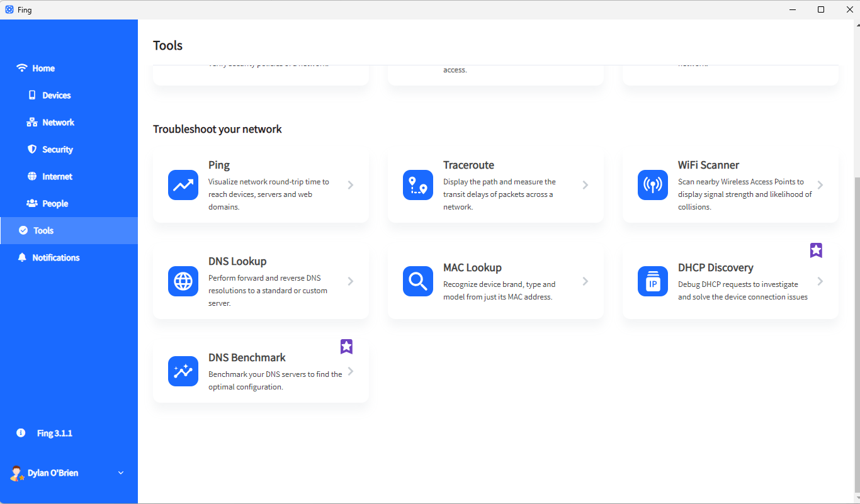Expand the Dylan O'Brien account dropdown
This screenshot has width=860, height=504.
point(120,473)
